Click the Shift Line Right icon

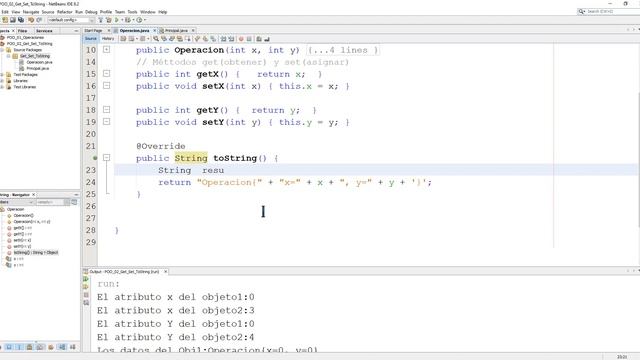(231, 39)
